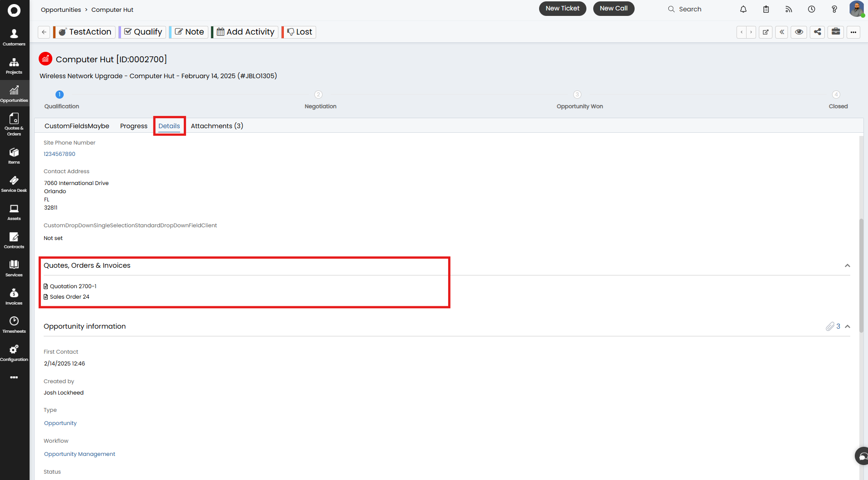Toggle the eye watch icon

[799, 32]
